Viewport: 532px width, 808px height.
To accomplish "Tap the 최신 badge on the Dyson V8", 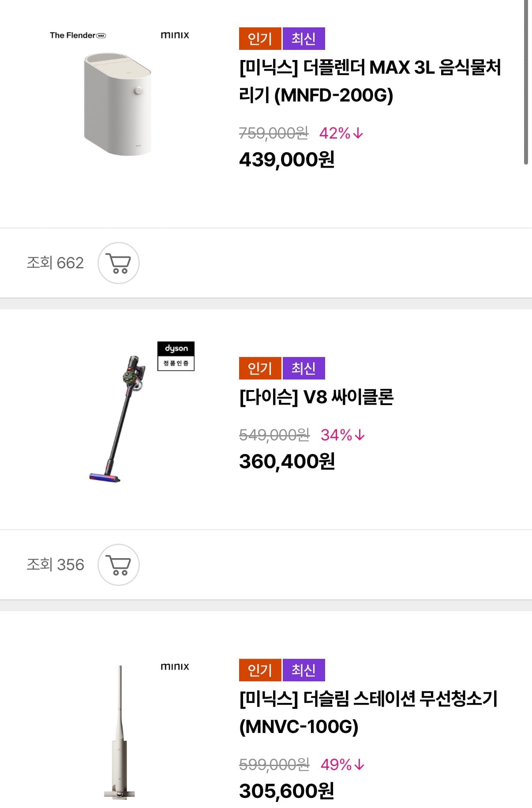I will [303, 368].
